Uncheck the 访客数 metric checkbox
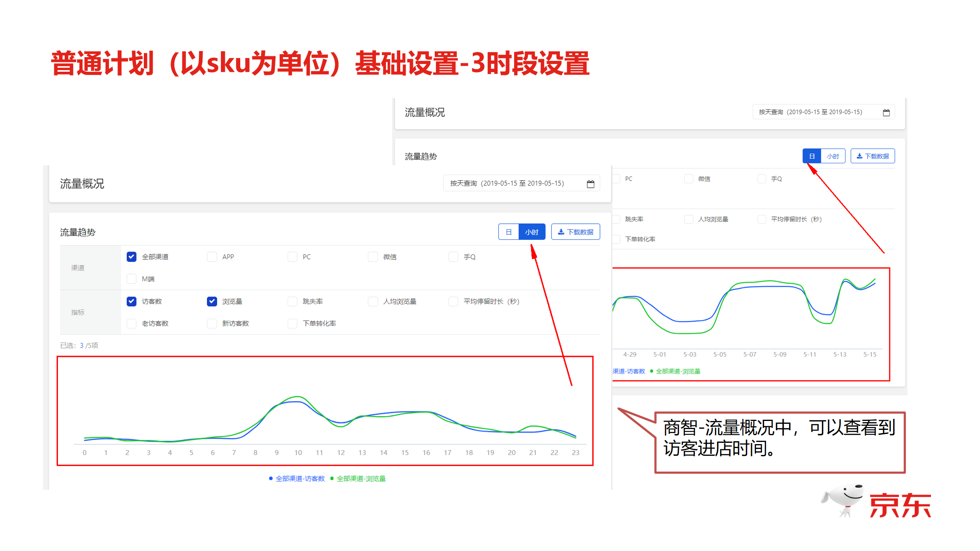The height and width of the screenshot is (551, 980). coord(131,301)
